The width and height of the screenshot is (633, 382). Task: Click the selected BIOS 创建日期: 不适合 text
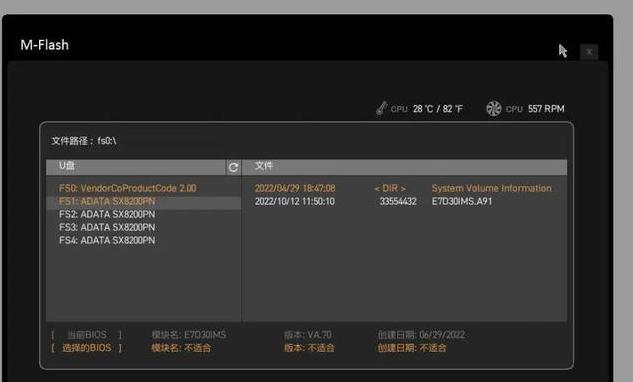412,348
